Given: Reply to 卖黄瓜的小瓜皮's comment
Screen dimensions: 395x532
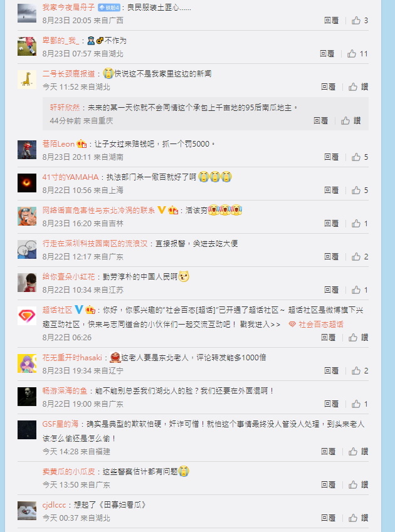Looking at the screenshot, I should coord(328,485).
